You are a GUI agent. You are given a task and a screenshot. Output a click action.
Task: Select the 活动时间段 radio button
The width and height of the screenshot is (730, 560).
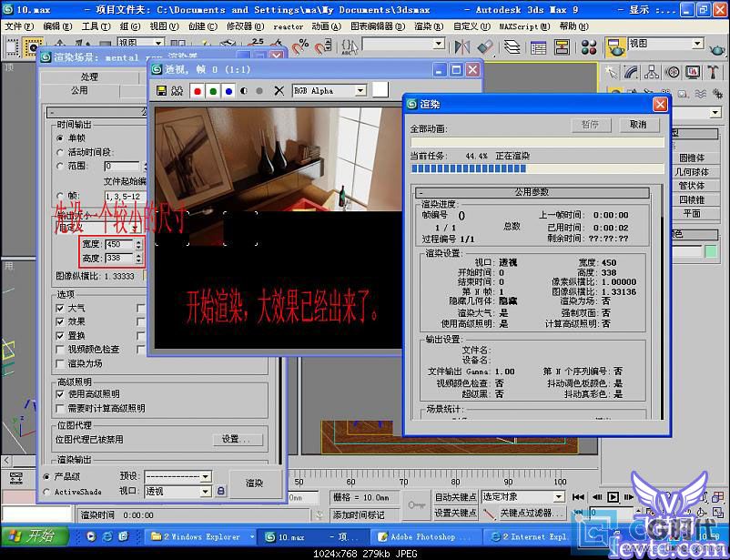(59, 152)
